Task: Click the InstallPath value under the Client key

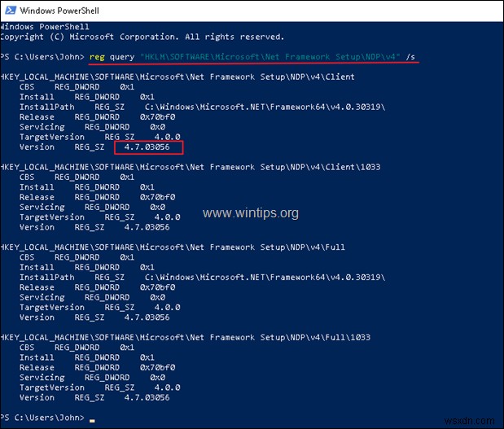Action: coord(265,107)
